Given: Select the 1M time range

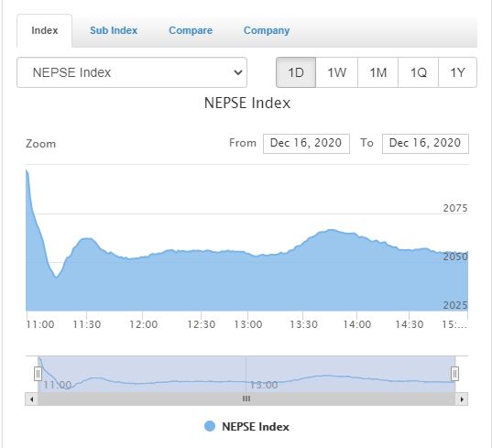Looking at the screenshot, I should (377, 72).
